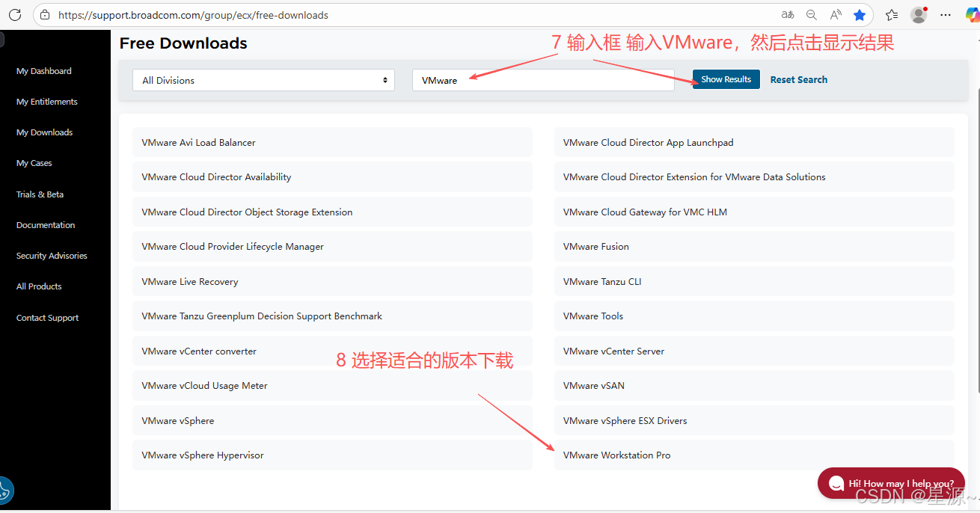
Task: Go to My Downloads in sidebar
Action: point(45,132)
